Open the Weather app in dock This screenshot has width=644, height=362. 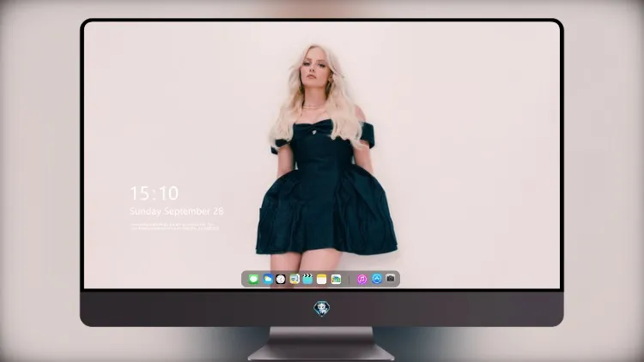point(268,279)
